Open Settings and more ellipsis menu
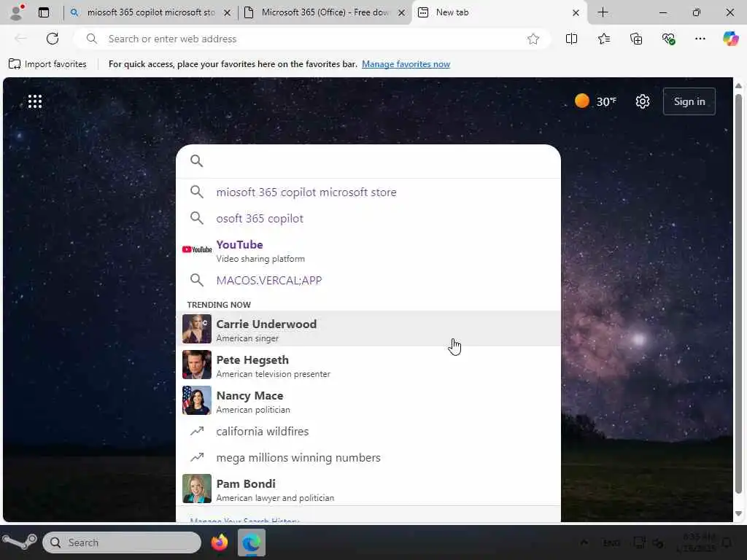Image resolution: width=747 pixels, height=560 pixels. (700, 39)
